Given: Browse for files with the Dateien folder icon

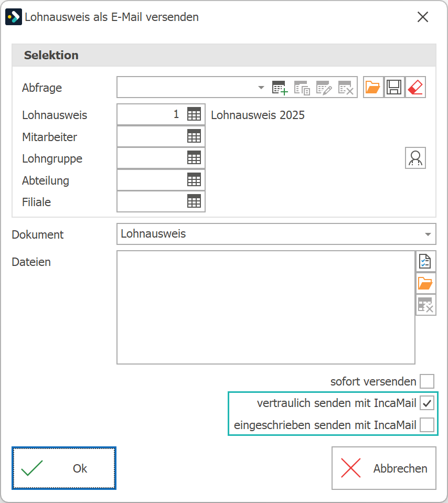Looking at the screenshot, I should tap(425, 283).
